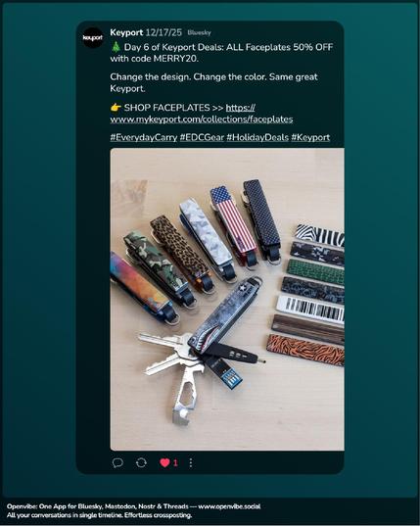420x526 pixels.
Task: Click the barcode faceplate in photo
Action: pos(310,309)
